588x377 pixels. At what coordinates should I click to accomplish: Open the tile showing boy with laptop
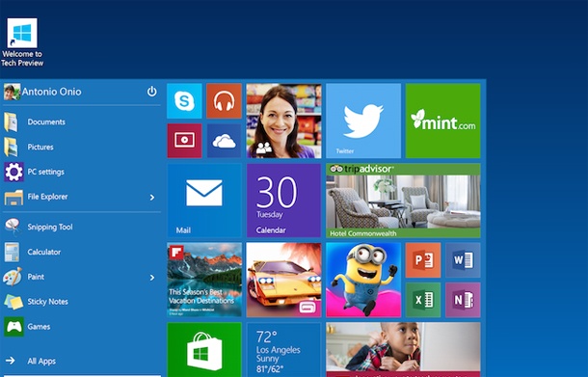pyautogui.click(x=403, y=350)
